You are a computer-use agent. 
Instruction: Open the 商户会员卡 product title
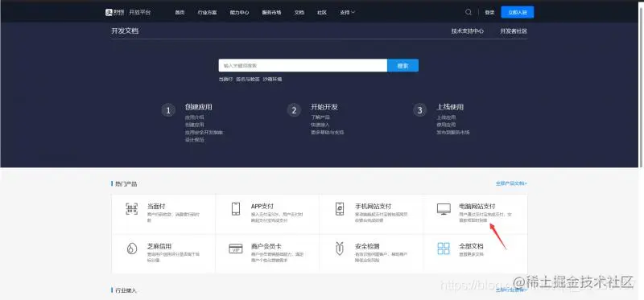pos(266,246)
